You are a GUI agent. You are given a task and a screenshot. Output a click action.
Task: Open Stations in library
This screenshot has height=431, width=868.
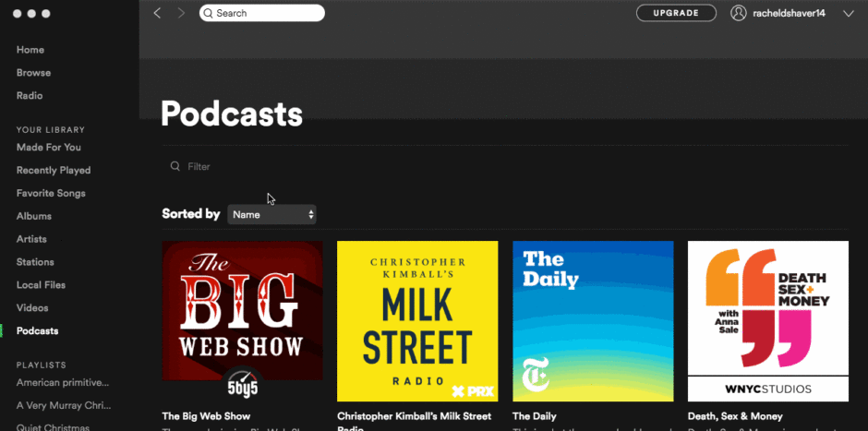[x=35, y=262]
